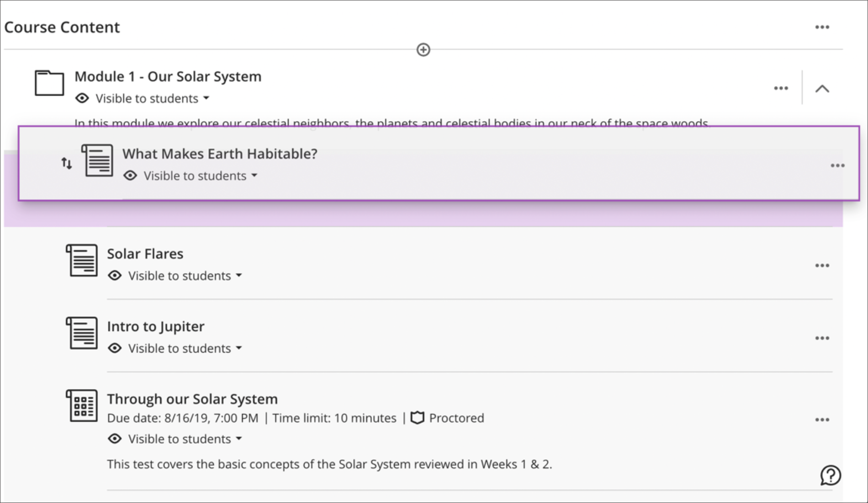Open the Module 1 more options menu
This screenshot has height=503, width=868.
[x=781, y=88]
